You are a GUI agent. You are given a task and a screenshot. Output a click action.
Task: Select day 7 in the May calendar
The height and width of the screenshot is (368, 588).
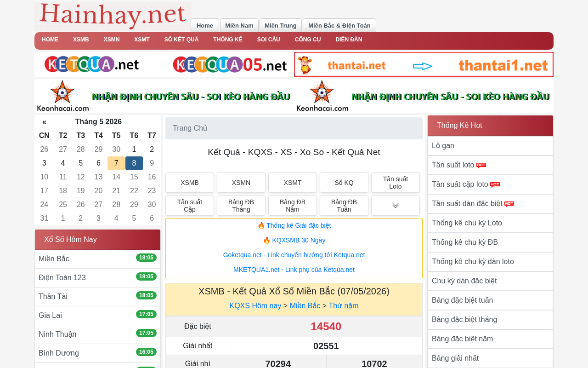(116, 163)
